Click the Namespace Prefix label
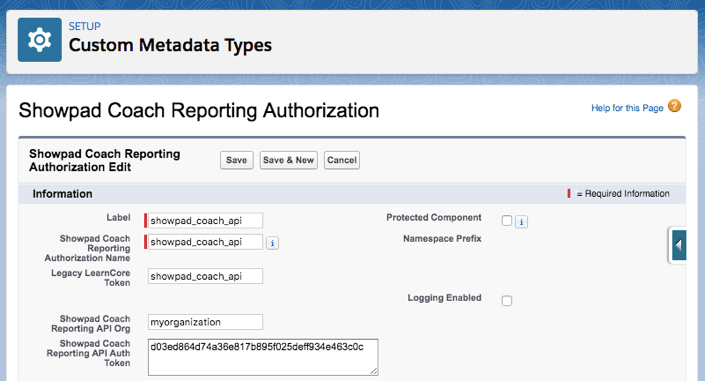This screenshot has height=381, width=705. [x=442, y=238]
